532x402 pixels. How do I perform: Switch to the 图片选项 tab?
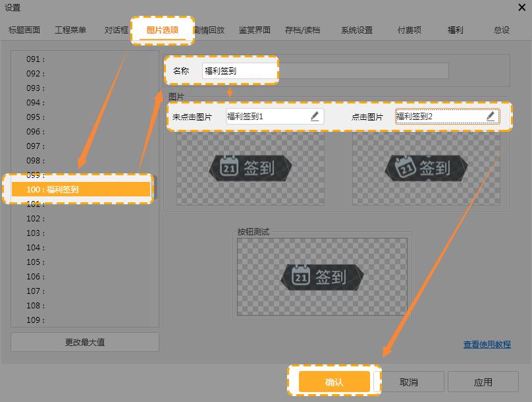point(162,30)
